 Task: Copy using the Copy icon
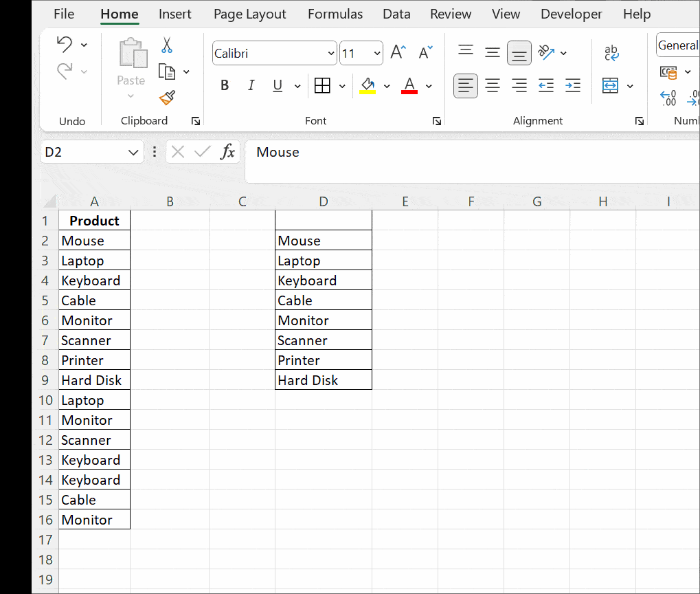[167, 71]
